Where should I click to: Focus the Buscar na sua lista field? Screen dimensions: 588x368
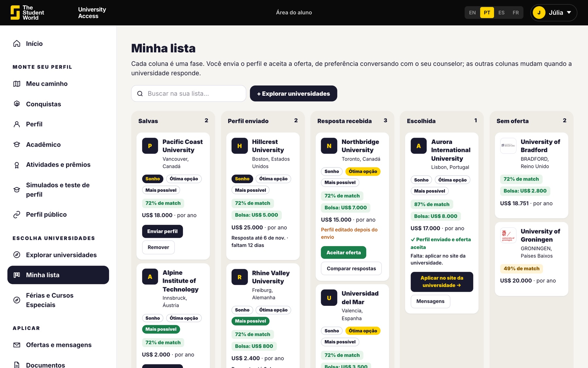pyautogui.click(x=188, y=94)
